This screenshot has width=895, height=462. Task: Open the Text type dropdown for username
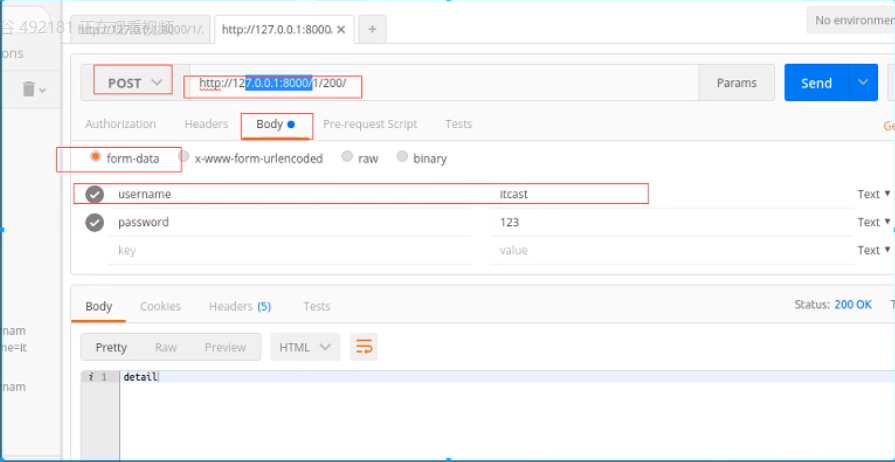(874, 194)
